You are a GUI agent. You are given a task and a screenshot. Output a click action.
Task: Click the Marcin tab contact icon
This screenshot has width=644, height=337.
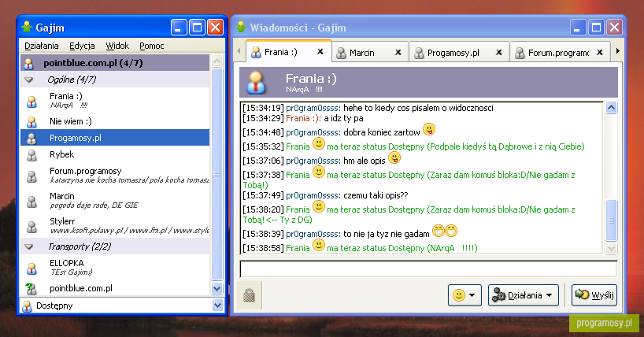pyautogui.click(x=341, y=53)
